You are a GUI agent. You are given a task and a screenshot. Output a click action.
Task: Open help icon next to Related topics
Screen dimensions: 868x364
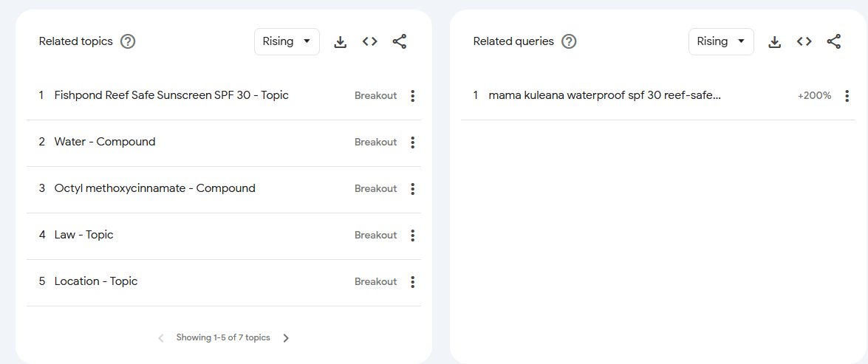point(128,41)
